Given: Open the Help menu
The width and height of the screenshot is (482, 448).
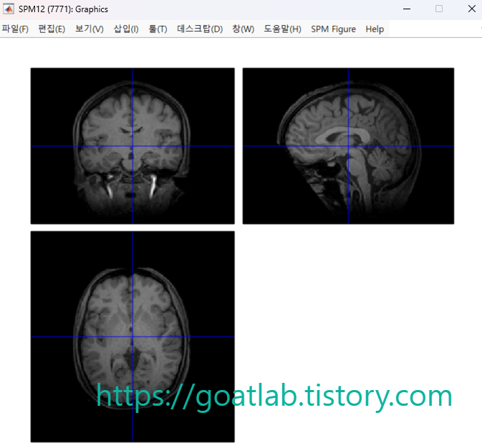Looking at the screenshot, I should 375,29.
